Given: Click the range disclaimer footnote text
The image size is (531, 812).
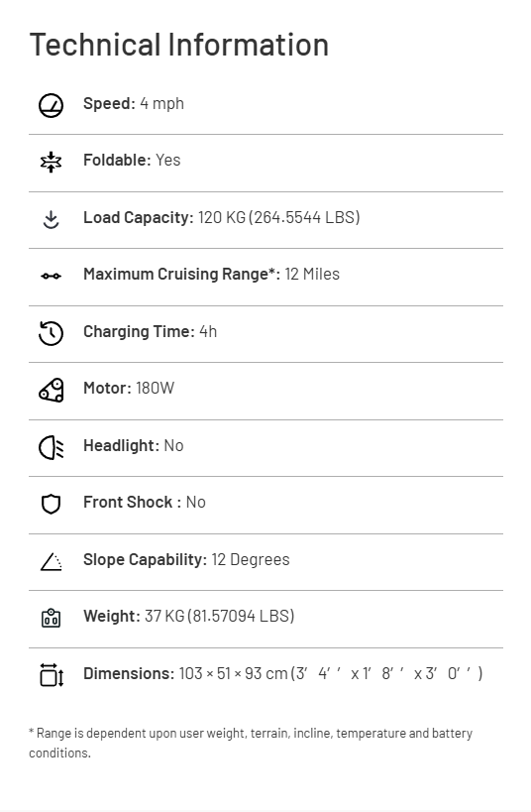Looking at the screenshot, I should pos(251,743).
